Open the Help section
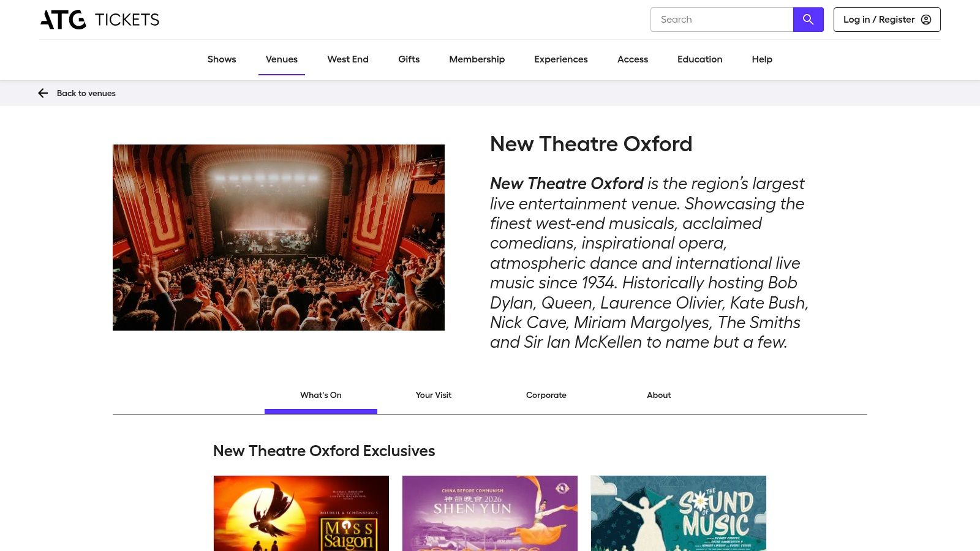The image size is (980, 551). click(761, 59)
